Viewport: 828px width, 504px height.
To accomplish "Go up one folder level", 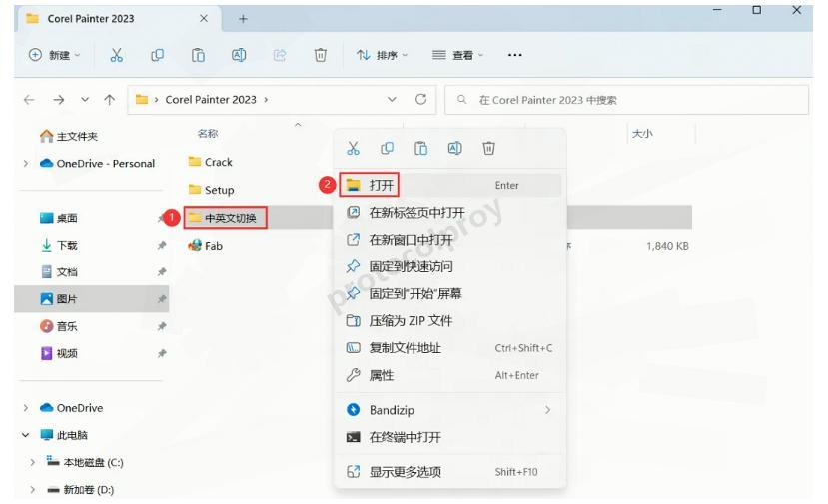I will click(x=109, y=99).
